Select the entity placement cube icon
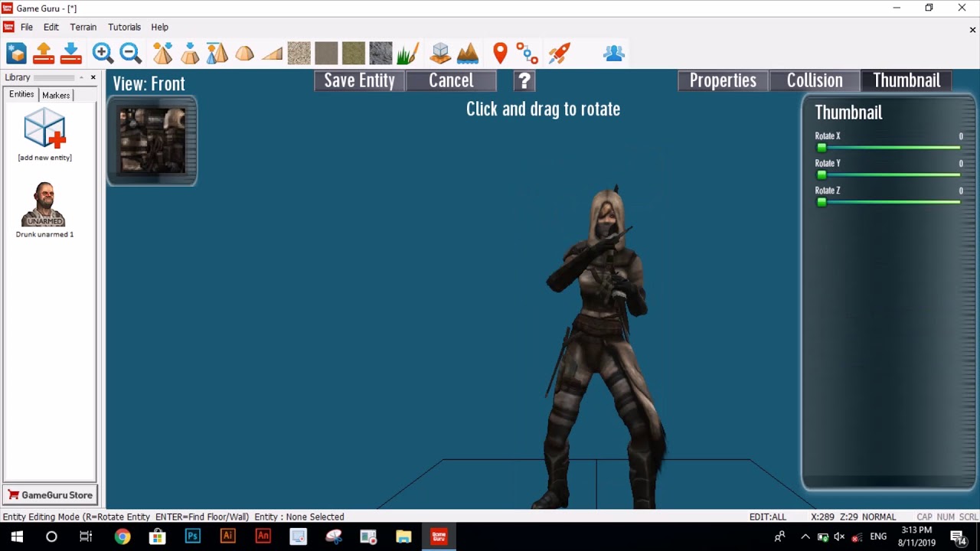 tap(440, 53)
